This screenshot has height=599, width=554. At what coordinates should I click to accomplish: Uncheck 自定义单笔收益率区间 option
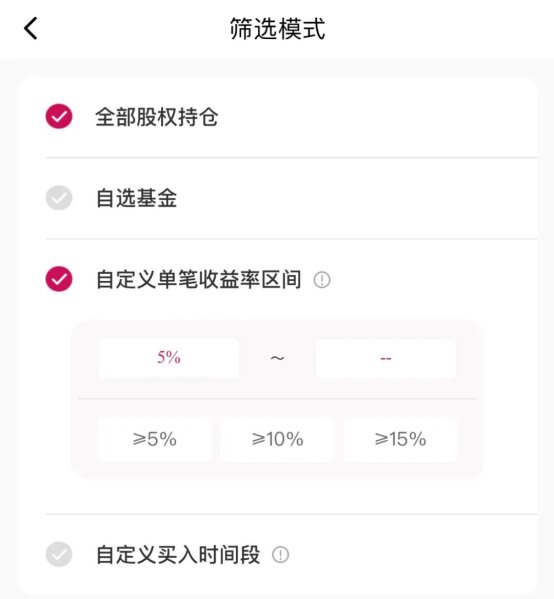coord(59,279)
